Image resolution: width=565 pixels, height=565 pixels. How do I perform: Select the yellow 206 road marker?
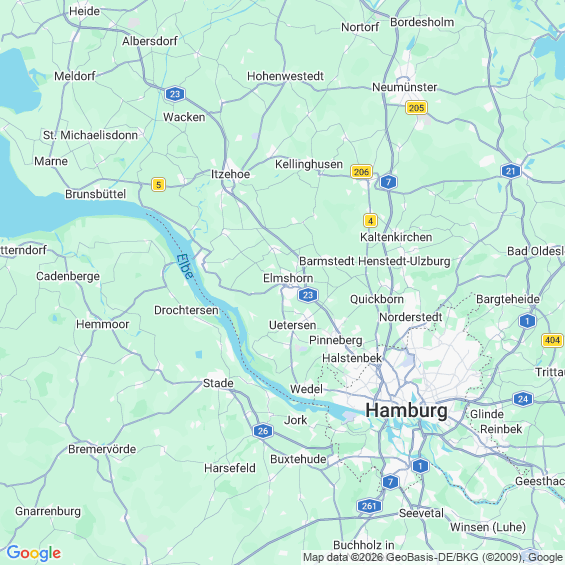point(361,172)
